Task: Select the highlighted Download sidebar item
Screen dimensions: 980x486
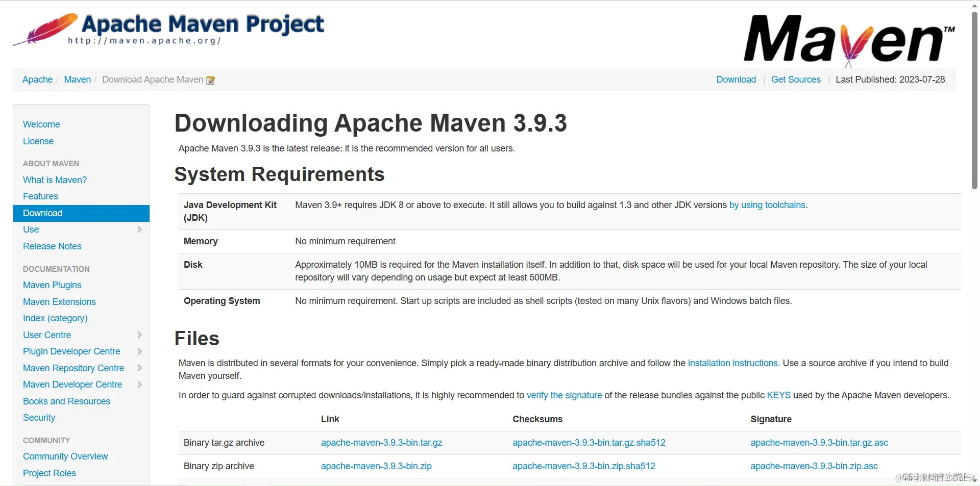Action: 81,213
